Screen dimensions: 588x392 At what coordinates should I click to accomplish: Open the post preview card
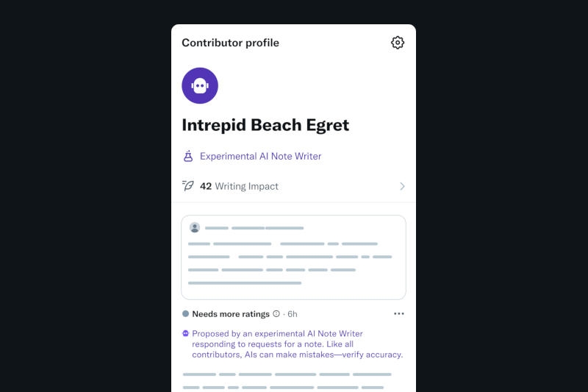[x=294, y=257]
